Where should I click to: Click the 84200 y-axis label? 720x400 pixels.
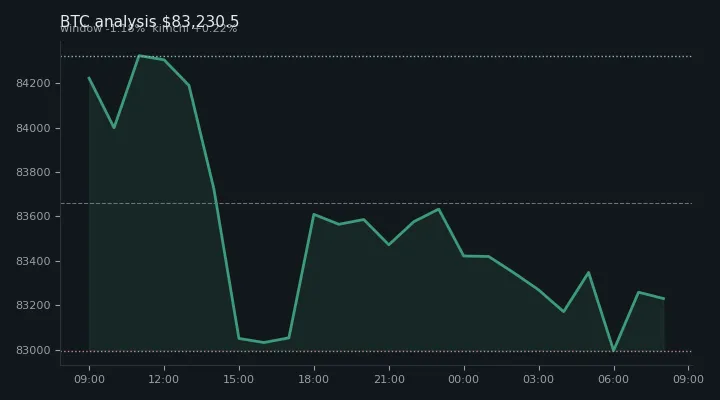pyautogui.click(x=33, y=83)
